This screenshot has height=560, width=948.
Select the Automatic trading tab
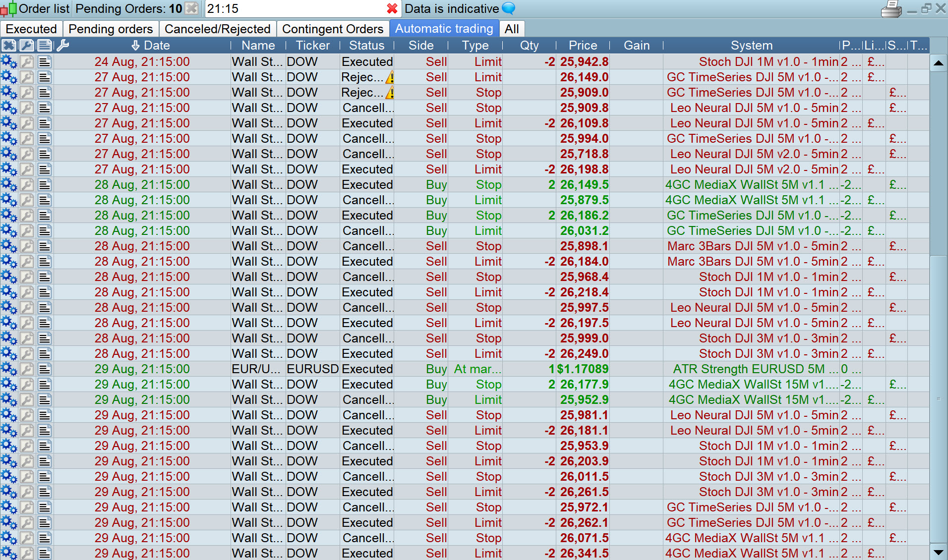coord(444,29)
